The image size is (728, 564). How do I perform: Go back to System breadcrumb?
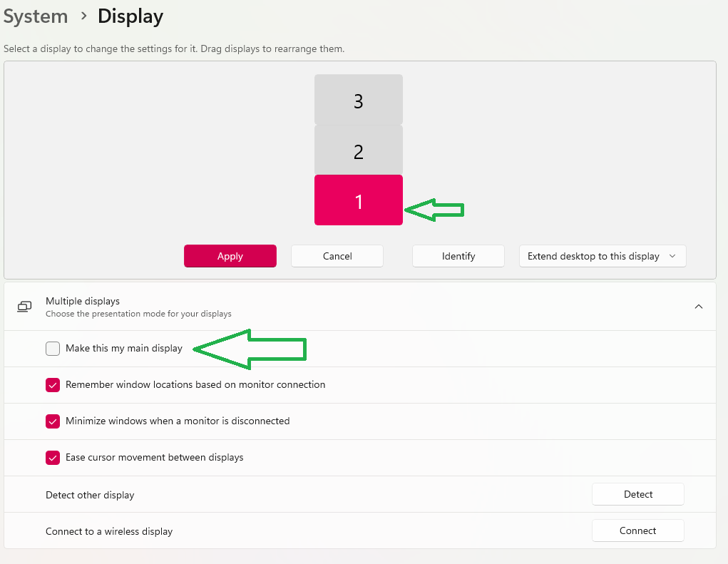(35, 16)
